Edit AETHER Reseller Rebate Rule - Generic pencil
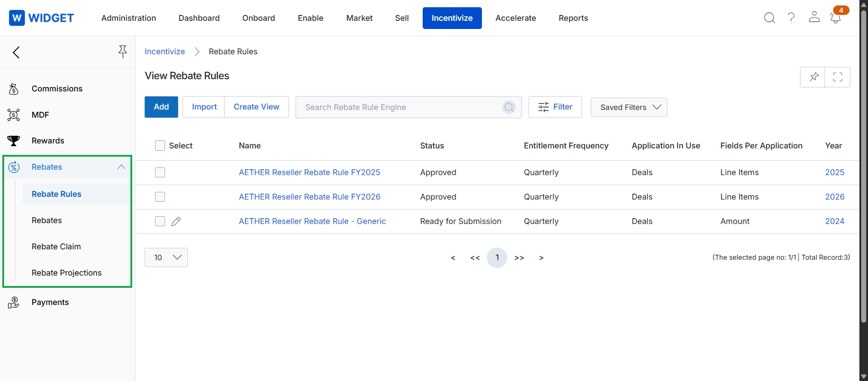The image size is (868, 381). point(176,221)
